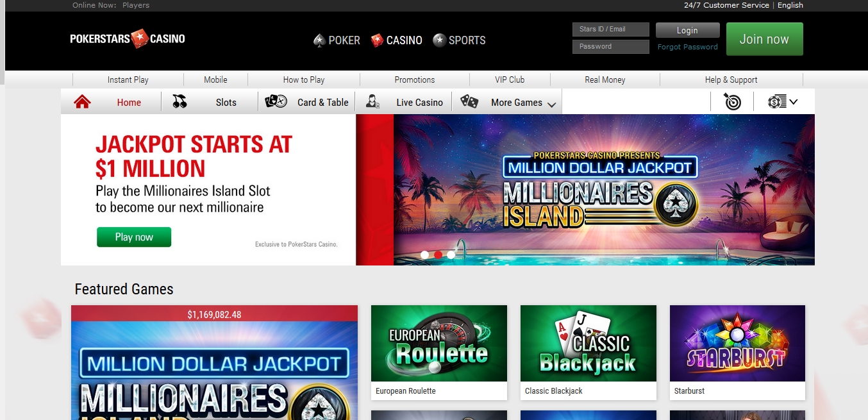Click the Forgot Password link
Screen dimensions: 868x420
click(688, 47)
